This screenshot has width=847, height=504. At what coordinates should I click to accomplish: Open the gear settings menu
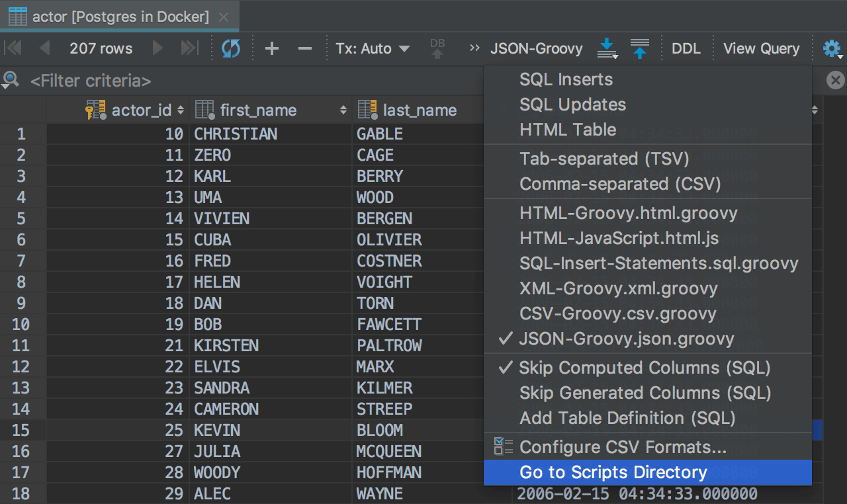pyautogui.click(x=831, y=48)
